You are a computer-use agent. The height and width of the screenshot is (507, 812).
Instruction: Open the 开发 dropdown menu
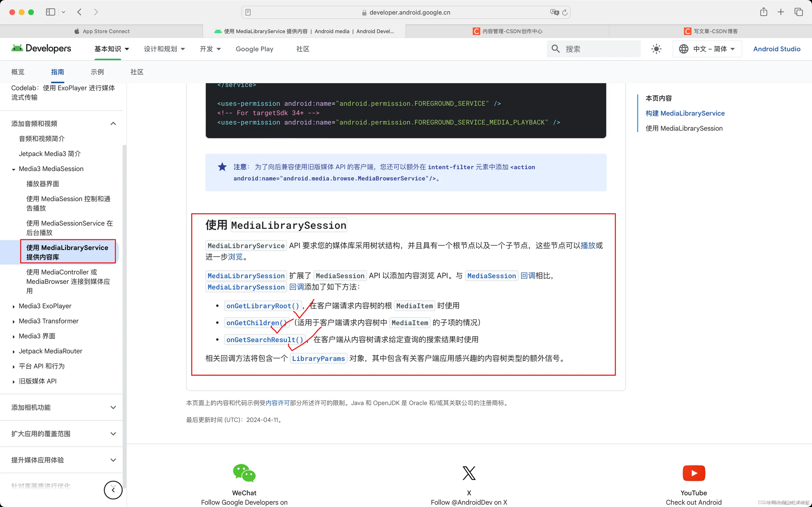(210, 49)
